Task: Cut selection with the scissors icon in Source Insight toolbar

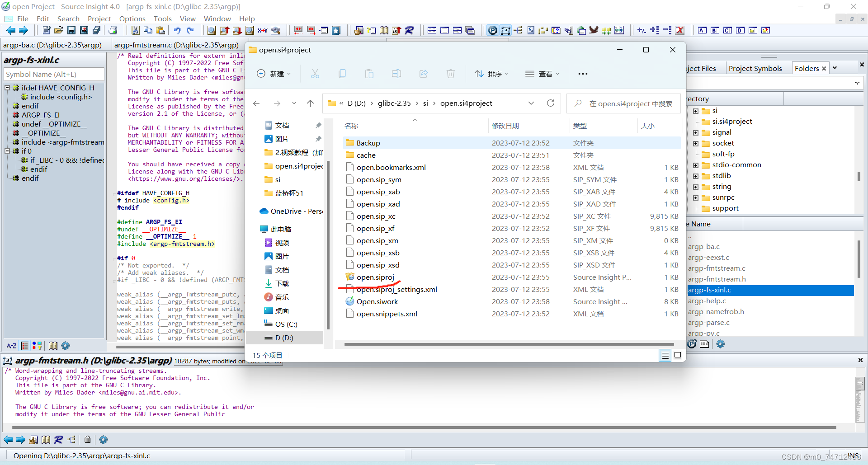Action: click(x=135, y=30)
